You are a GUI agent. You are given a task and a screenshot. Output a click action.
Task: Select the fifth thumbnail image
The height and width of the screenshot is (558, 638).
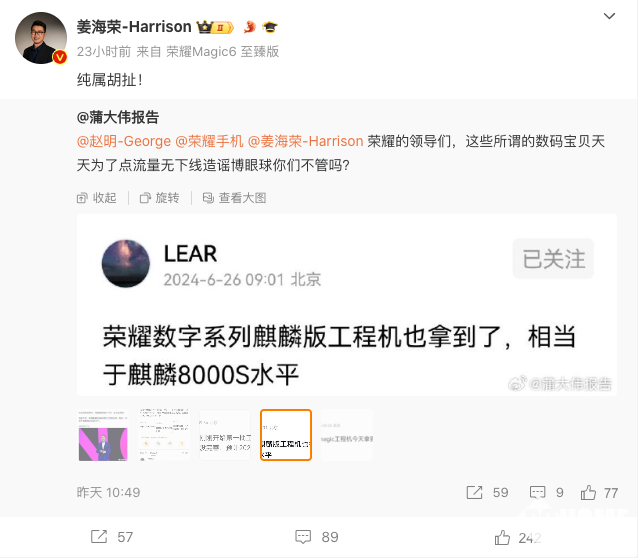(347, 435)
